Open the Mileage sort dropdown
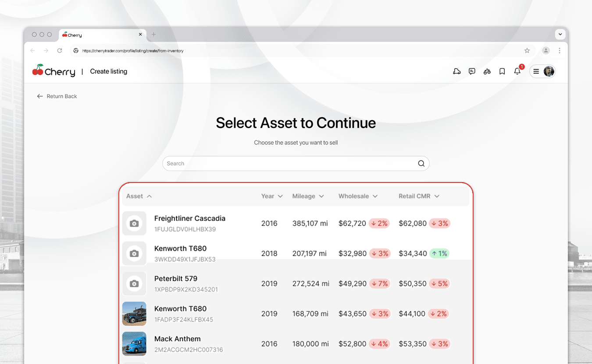592x364 pixels. [x=308, y=196]
